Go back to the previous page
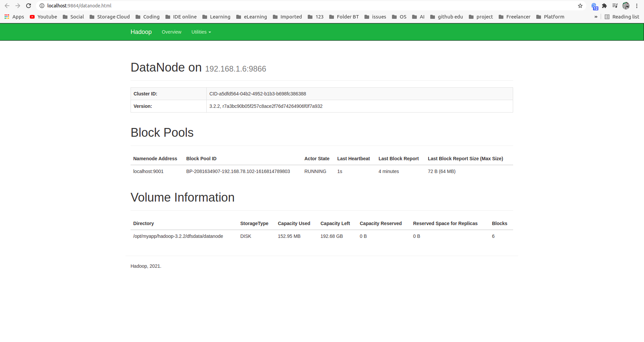Image resolution: width=644 pixels, height=342 pixels. [x=7, y=6]
